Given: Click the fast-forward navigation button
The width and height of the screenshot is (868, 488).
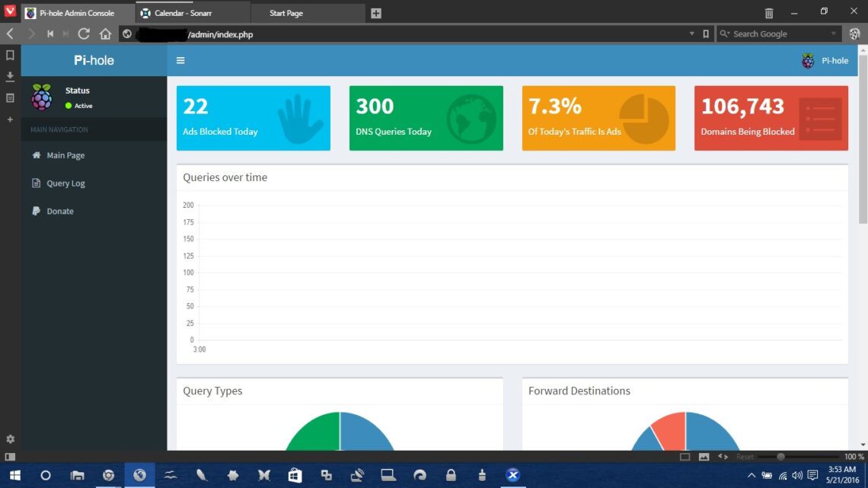Looking at the screenshot, I should click(x=66, y=33).
